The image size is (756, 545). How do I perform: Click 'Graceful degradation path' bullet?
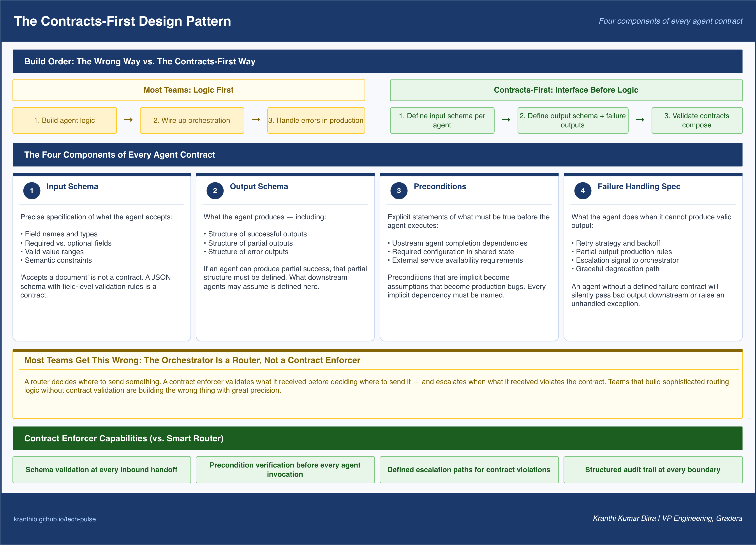pyautogui.click(x=615, y=269)
